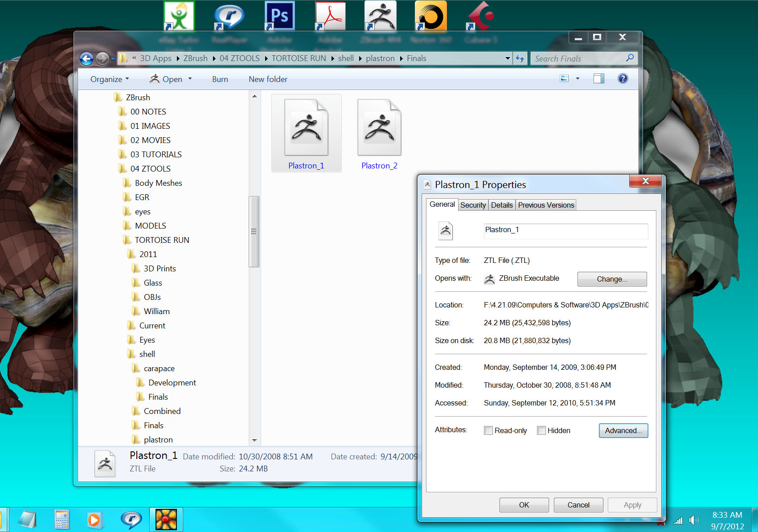Launch ZBrush 4R4 from the desktop
The image size is (758, 532).
(380, 16)
